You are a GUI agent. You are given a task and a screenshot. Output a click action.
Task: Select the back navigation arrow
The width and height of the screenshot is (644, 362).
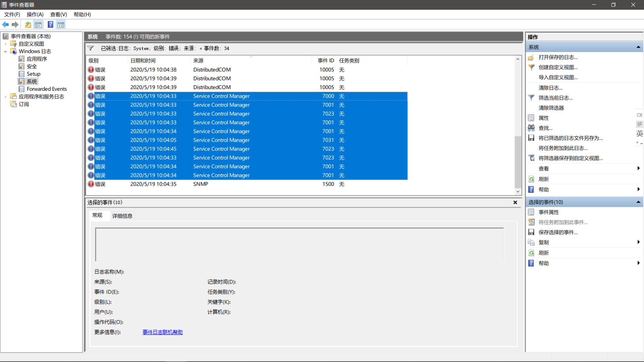[5, 24]
